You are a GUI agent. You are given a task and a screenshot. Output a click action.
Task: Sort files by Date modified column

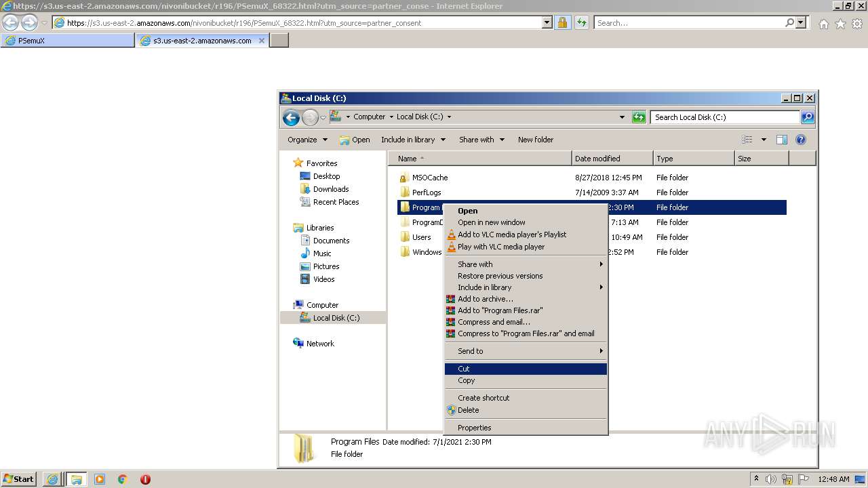(x=612, y=159)
